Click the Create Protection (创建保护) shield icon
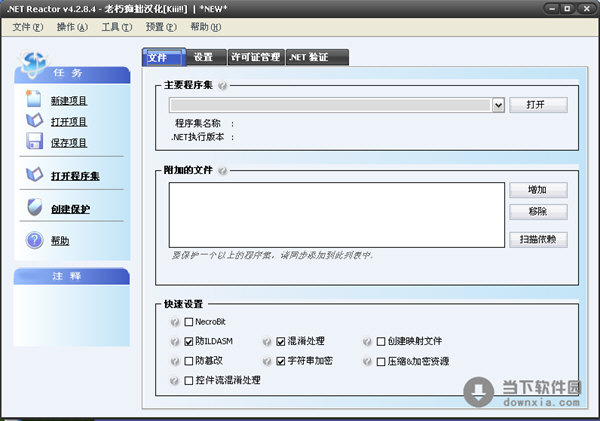This screenshot has width=600, height=421. coord(34,207)
